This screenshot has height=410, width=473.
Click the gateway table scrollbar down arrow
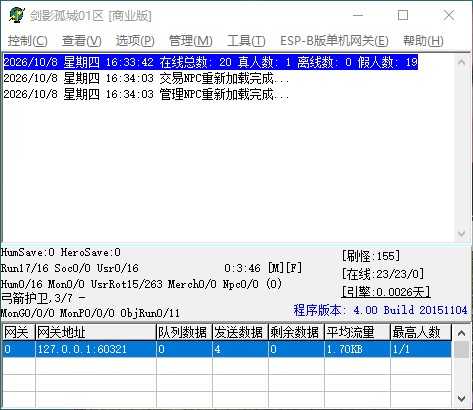462,399
